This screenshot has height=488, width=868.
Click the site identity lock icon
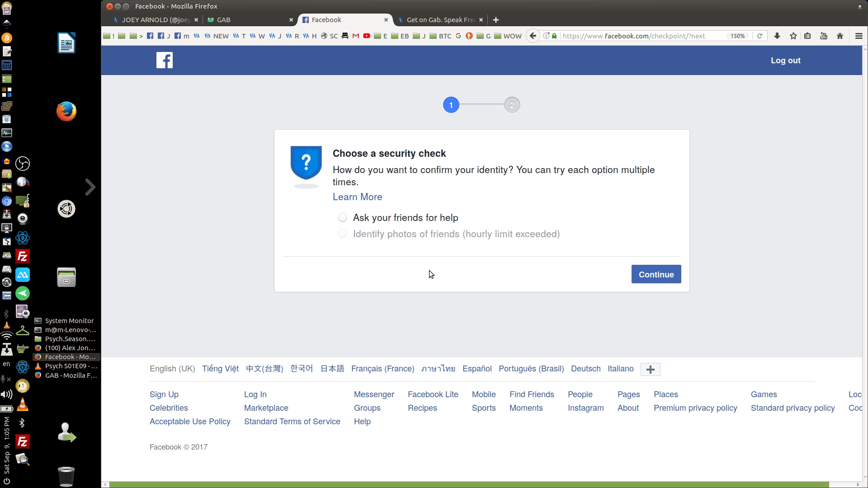[x=554, y=36]
